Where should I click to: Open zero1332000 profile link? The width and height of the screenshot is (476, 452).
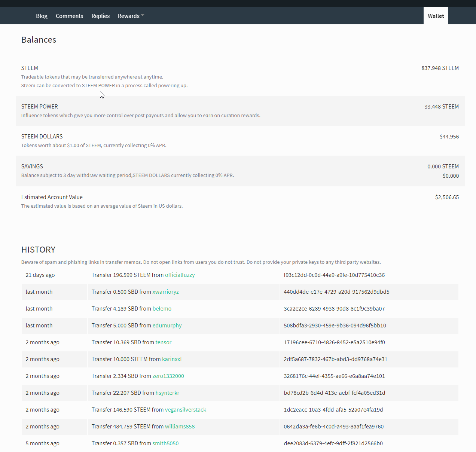pos(168,376)
